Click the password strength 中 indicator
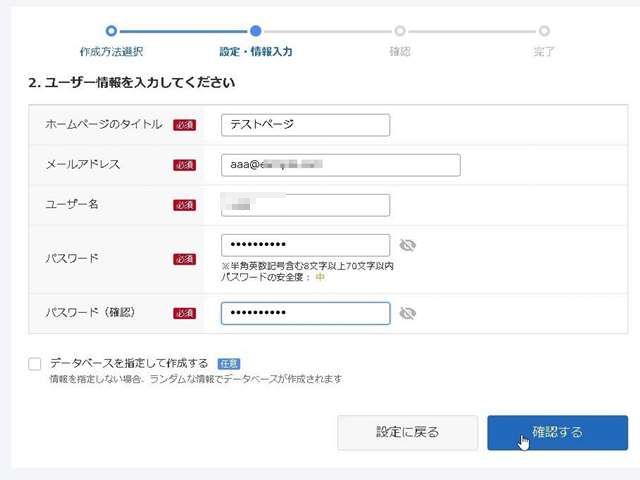640x480 pixels. click(320, 277)
